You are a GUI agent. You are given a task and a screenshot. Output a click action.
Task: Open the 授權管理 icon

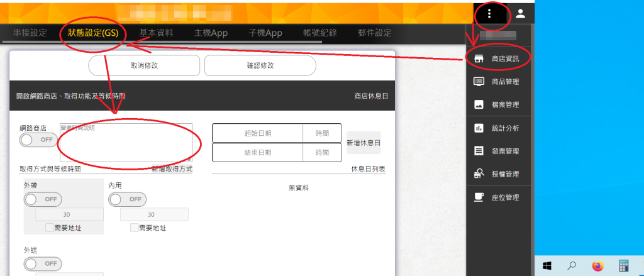(479, 174)
